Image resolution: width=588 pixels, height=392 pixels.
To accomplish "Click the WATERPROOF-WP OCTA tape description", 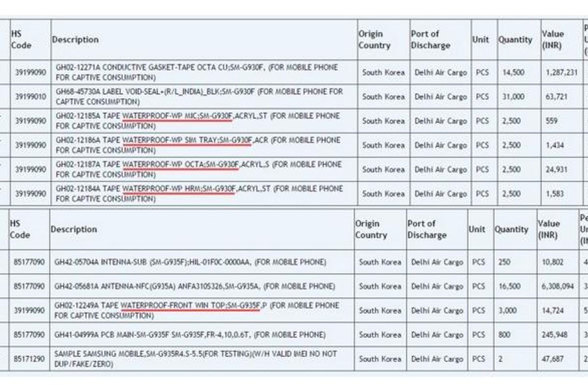I will click(x=197, y=169).
